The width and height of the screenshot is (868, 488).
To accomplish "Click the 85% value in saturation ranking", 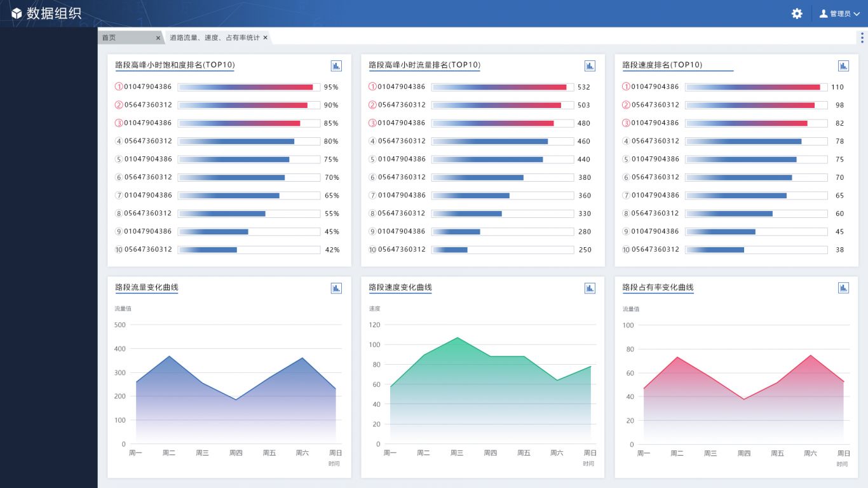I will [x=331, y=123].
